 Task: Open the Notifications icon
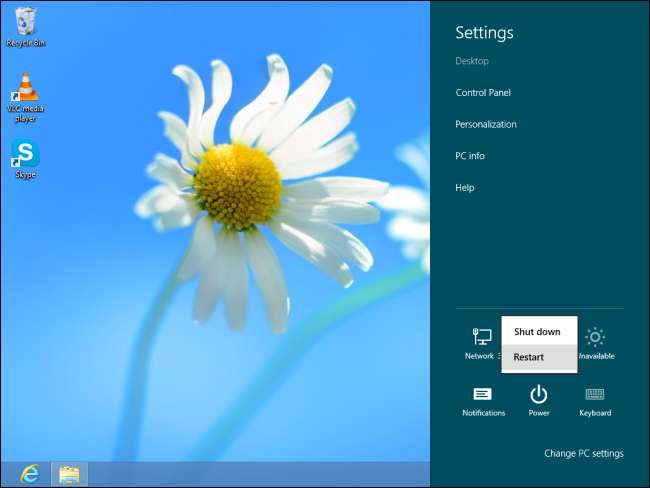pyautogui.click(x=483, y=401)
